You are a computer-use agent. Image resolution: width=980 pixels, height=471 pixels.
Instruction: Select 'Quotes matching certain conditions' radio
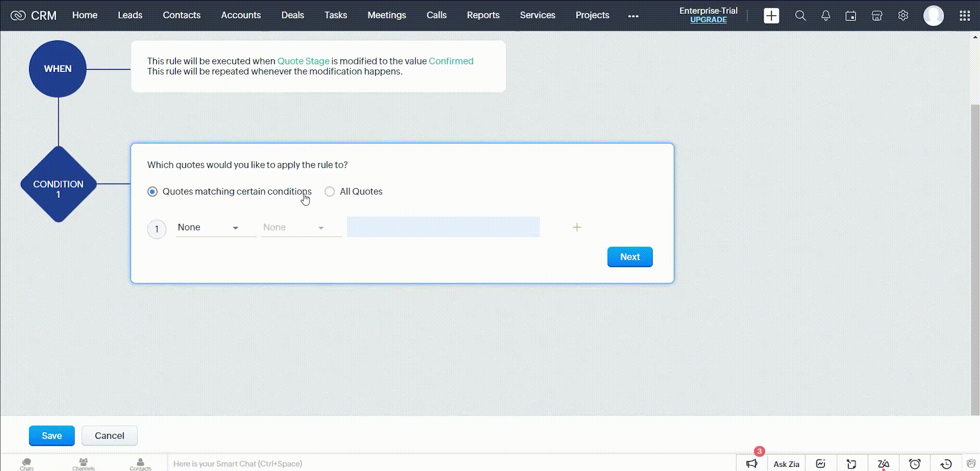pos(153,192)
